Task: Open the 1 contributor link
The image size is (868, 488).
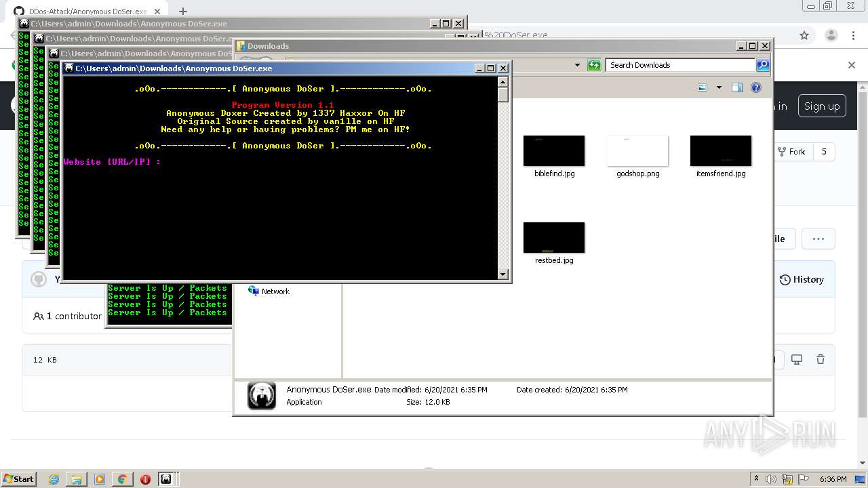Action: click(x=68, y=316)
